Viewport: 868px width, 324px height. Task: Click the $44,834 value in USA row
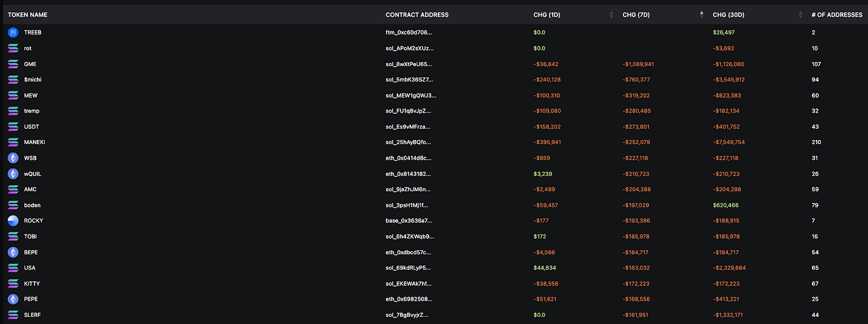point(545,268)
